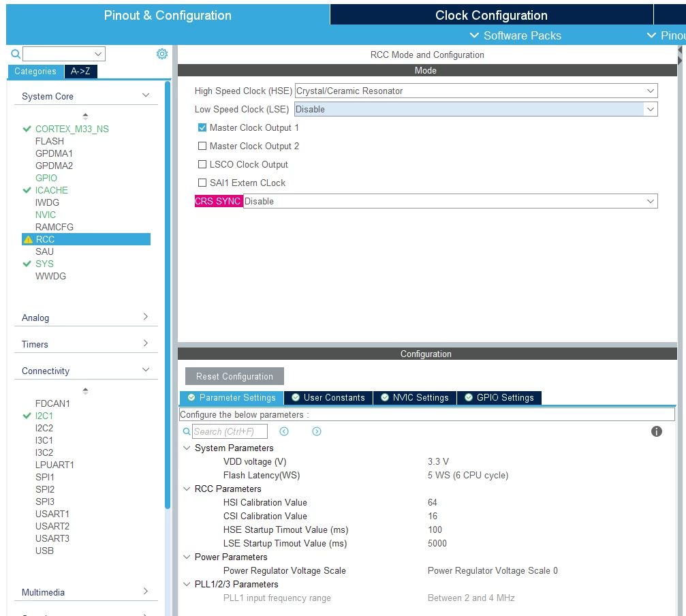Screen dimensions: 686x616
Task: Click the parameter Search (Ctrl+F) field
Action: [x=230, y=431]
